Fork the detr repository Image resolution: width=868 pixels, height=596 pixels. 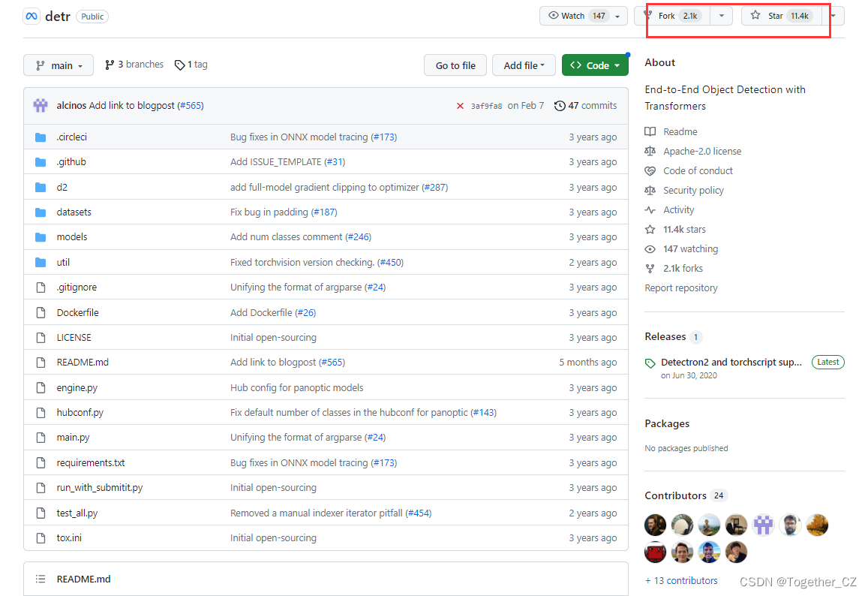pos(673,16)
